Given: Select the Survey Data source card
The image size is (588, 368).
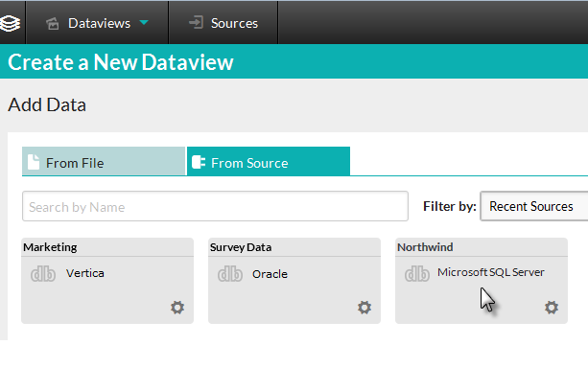Looking at the screenshot, I should pyautogui.click(x=294, y=281).
